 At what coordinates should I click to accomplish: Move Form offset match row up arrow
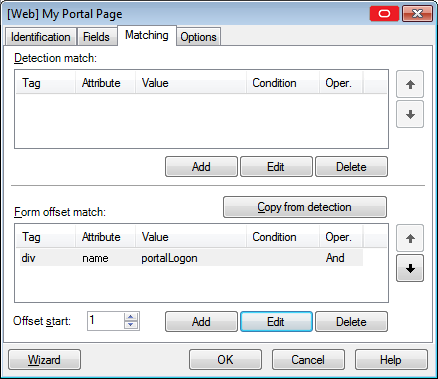point(410,238)
